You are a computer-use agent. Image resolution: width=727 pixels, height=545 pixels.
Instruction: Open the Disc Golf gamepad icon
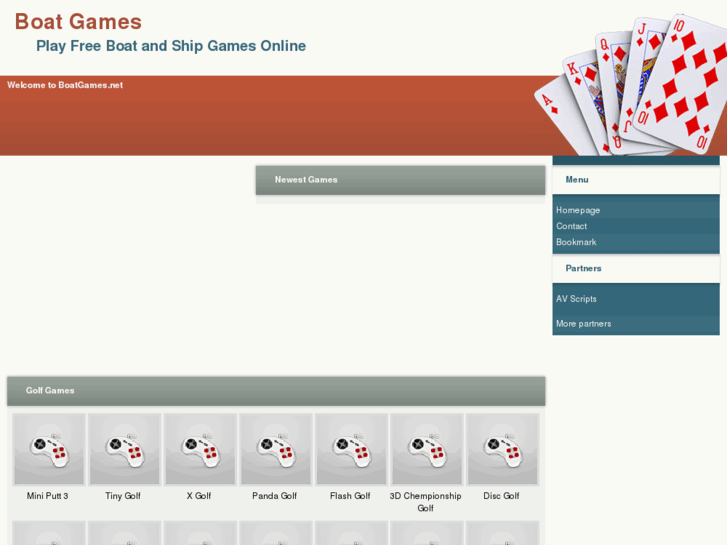click(x=502, y=449)
